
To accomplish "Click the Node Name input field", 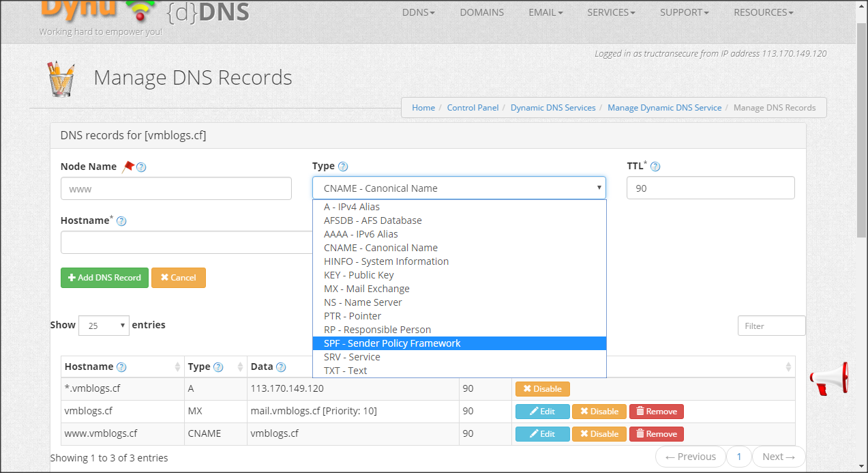I will pos(176,188).
